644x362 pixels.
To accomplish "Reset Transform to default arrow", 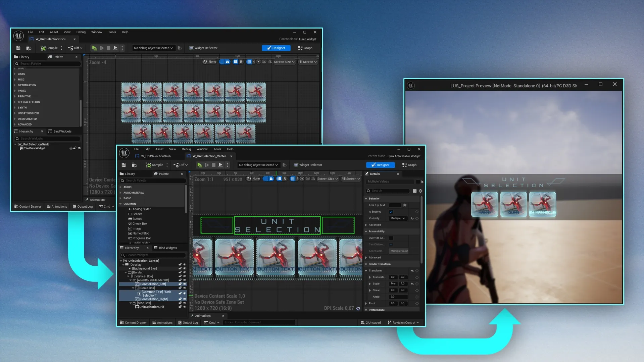I will pyautogui.click(x=412, y=271).
